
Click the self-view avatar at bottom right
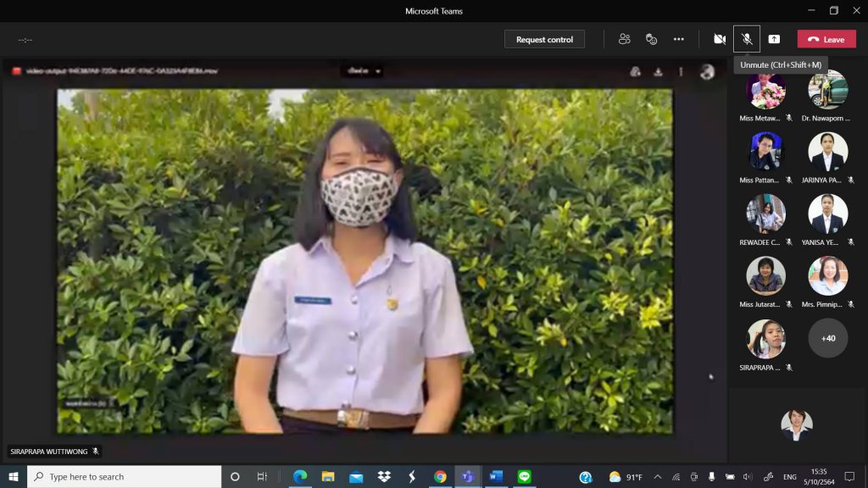point(797,425)
